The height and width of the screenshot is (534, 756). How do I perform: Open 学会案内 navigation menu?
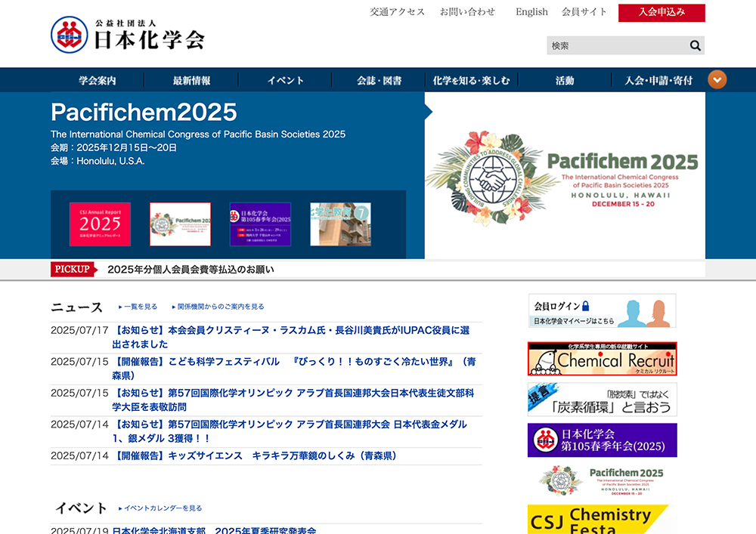click(x=98, y=80)
